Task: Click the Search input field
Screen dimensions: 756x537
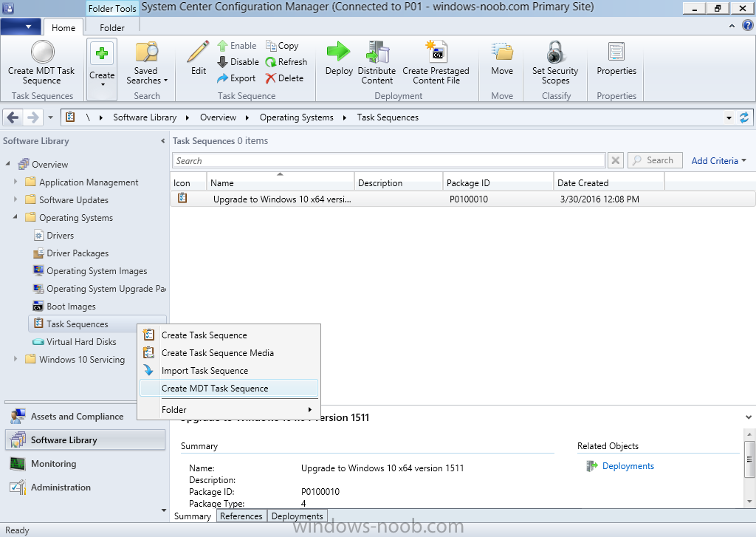Action: [x=388, y=161]
